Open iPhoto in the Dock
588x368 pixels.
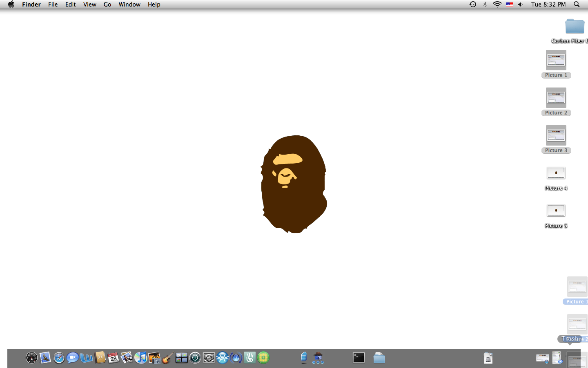[x=154, y=358]
